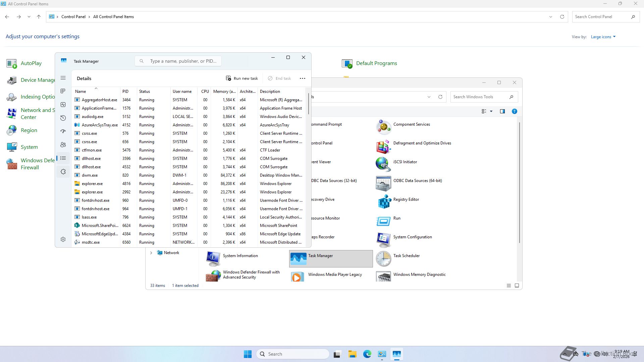The width and height of the screenshot is (644, 362).
Task: Toggle Task Manager hamburger navigation menu
Action: pyautogui.click(x=63, y=78)
